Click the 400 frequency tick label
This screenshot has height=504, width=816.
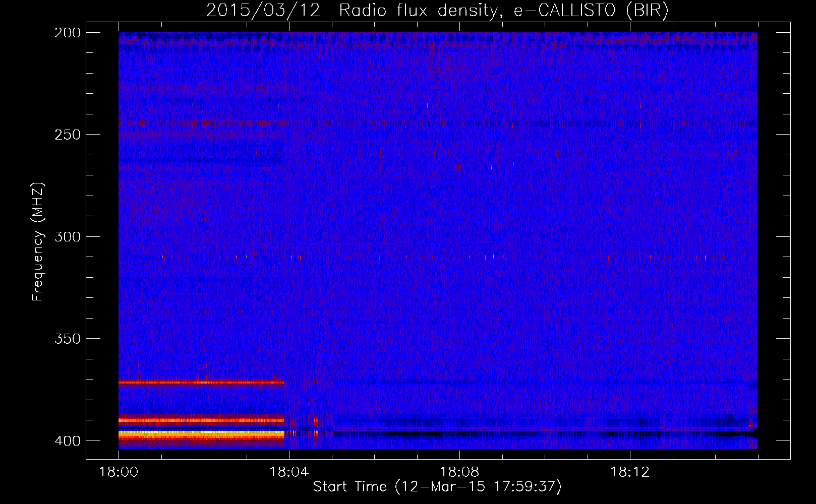(68, 440)
